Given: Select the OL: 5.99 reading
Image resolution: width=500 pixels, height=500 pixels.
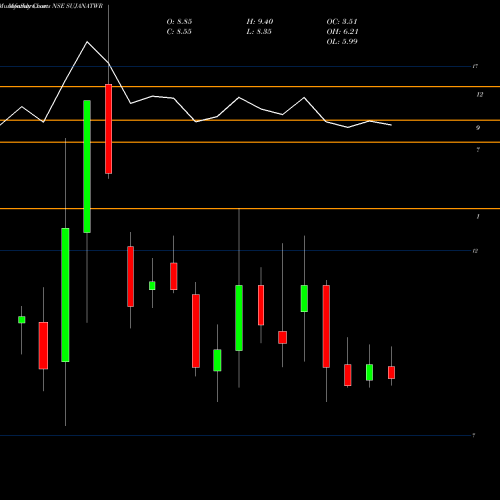Looking at the screenshot, I should 342,42.
